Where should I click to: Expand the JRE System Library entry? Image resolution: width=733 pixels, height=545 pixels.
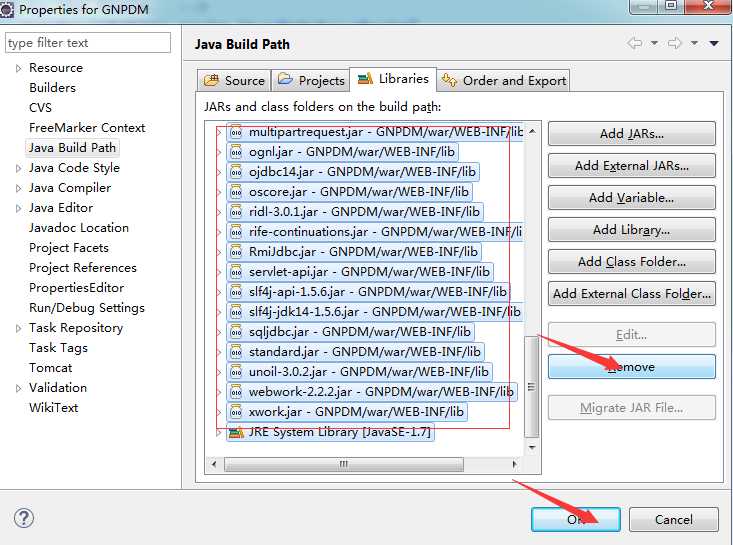tap(219, 433)
